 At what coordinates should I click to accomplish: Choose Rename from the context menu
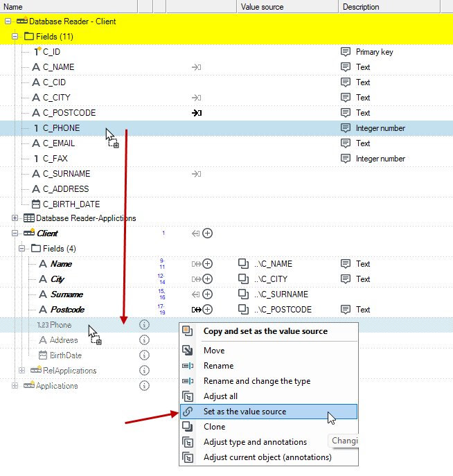(x=269, y=366)
